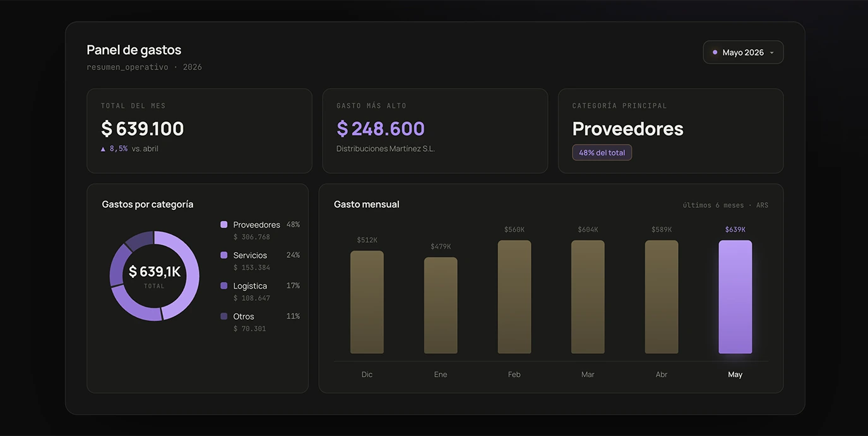The width and height of the screenshot is (868, 436).
Task: Click the 8,5% increase indicator
Action: point(114,148)
